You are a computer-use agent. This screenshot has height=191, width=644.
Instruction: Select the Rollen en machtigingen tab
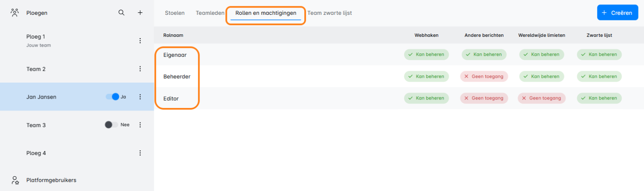266,13
